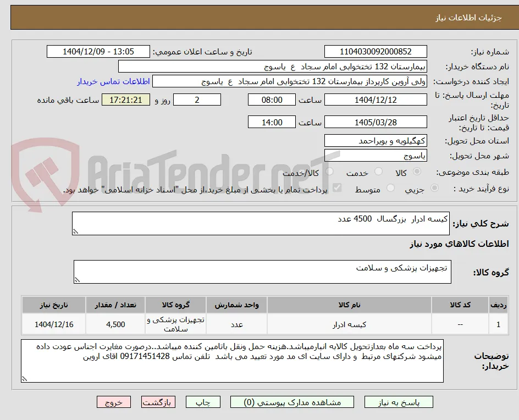The height and width of the screenshot is (420, 519).
Task: Click the پاسخ به نیاز button
Action: coord(399,402)
